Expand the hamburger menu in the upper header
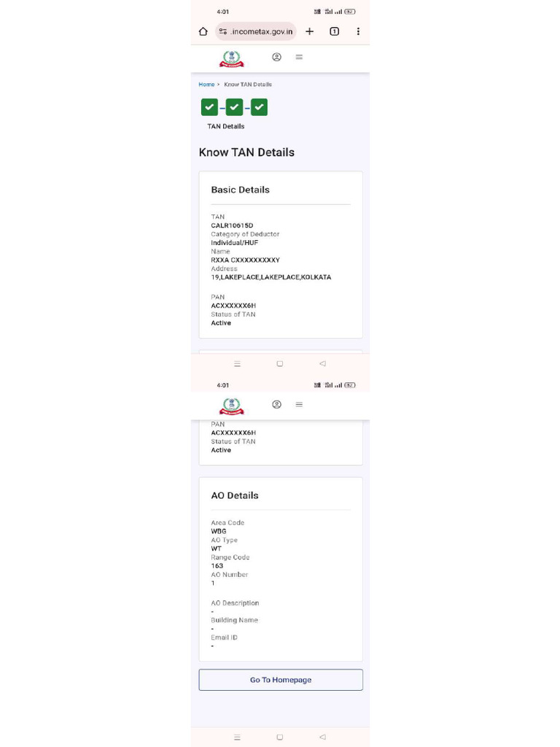The height and width of the screenshot is (747, 560). pos(299,57)
